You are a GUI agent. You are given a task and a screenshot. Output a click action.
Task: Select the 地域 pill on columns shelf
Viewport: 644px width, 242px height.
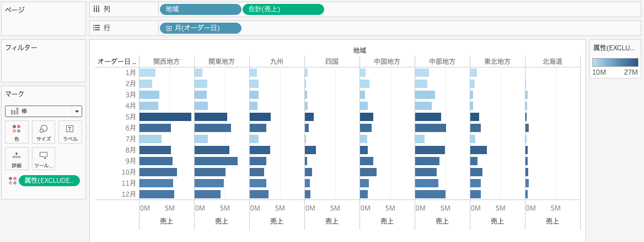pos(200,9)
